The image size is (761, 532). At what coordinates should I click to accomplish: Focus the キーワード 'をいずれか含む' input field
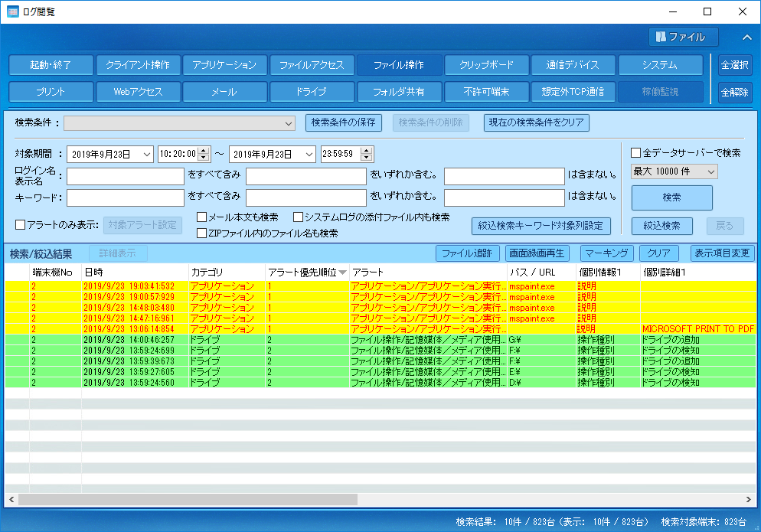pos(305,197)
